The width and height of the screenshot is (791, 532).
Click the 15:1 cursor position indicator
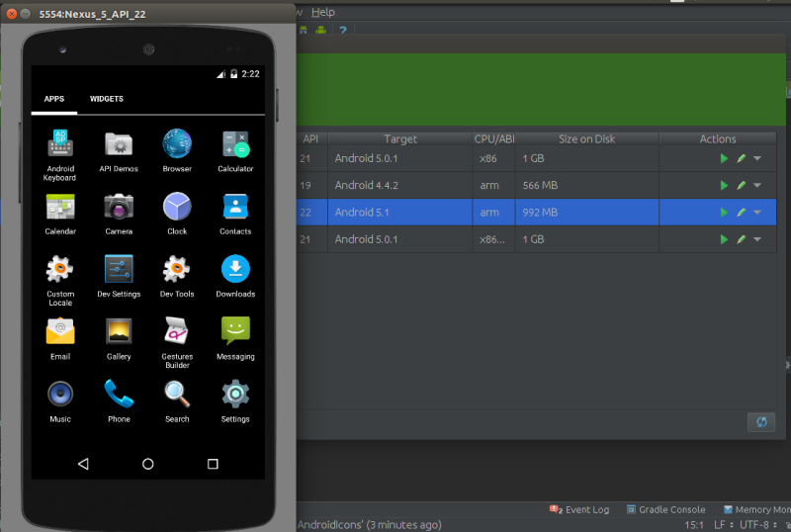694,525
